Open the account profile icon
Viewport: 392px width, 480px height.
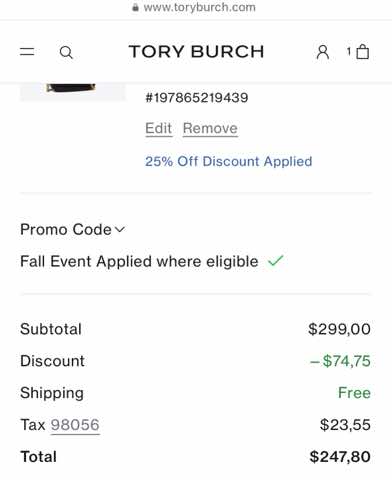tap(323, 52)
